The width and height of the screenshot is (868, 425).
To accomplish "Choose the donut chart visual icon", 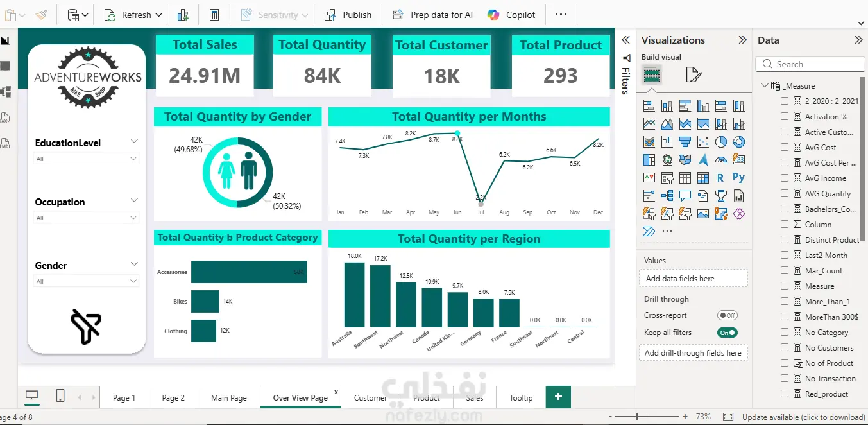I will click(738, 142).
